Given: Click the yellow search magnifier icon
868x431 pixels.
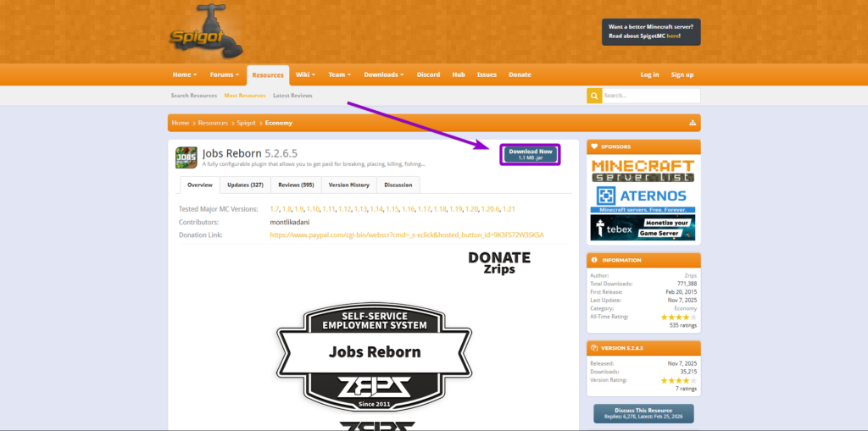Looking at the screenshot, I should 594,96.
